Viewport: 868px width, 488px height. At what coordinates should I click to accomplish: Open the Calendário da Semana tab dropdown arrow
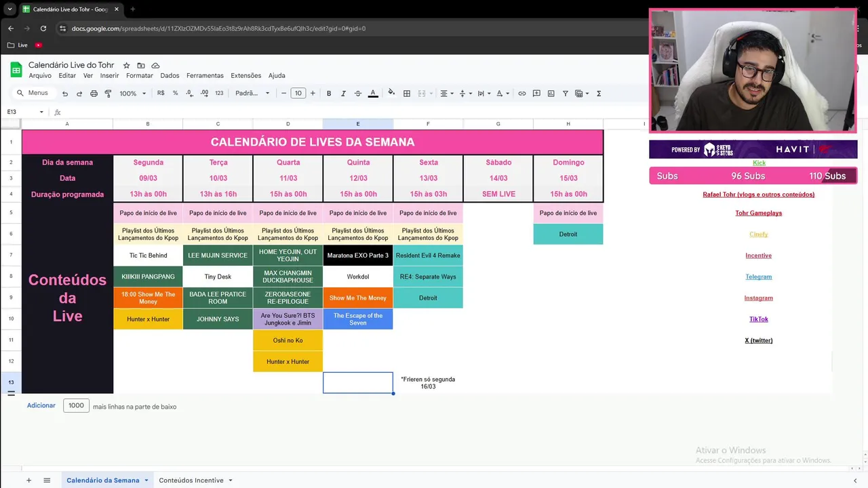click(146, 481)
